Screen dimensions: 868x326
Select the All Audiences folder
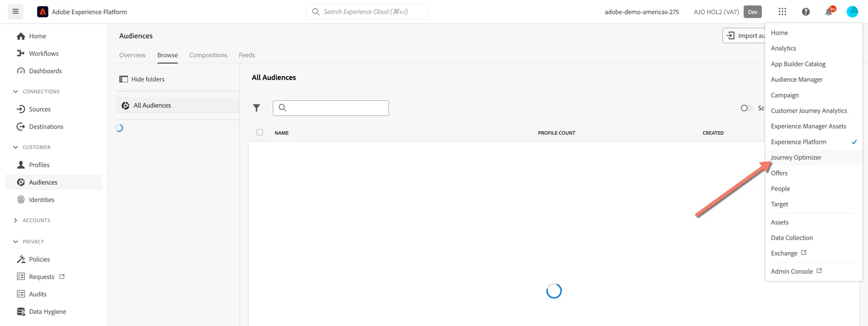(x=177, y=106)
